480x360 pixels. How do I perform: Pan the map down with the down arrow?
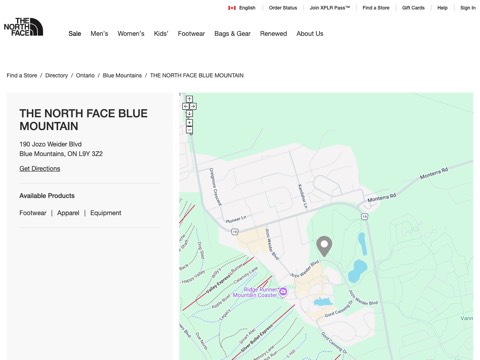point(189,114)
